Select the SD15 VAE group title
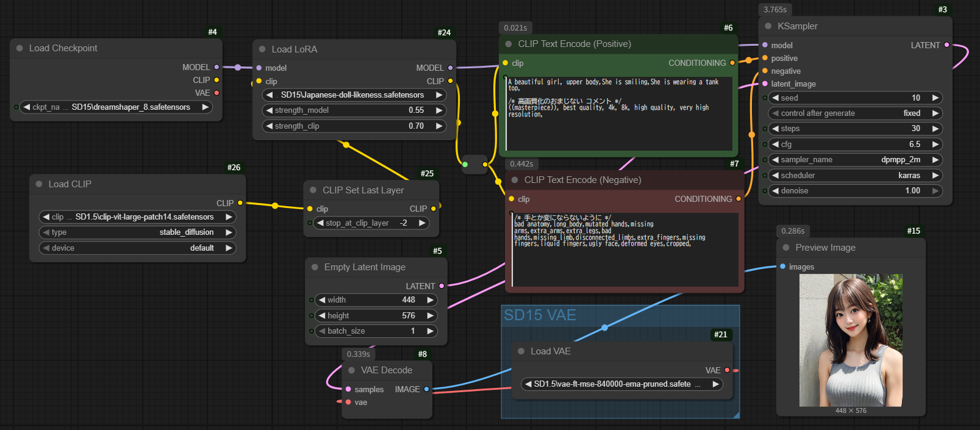980x430 pixels. (x=540, y=315)
